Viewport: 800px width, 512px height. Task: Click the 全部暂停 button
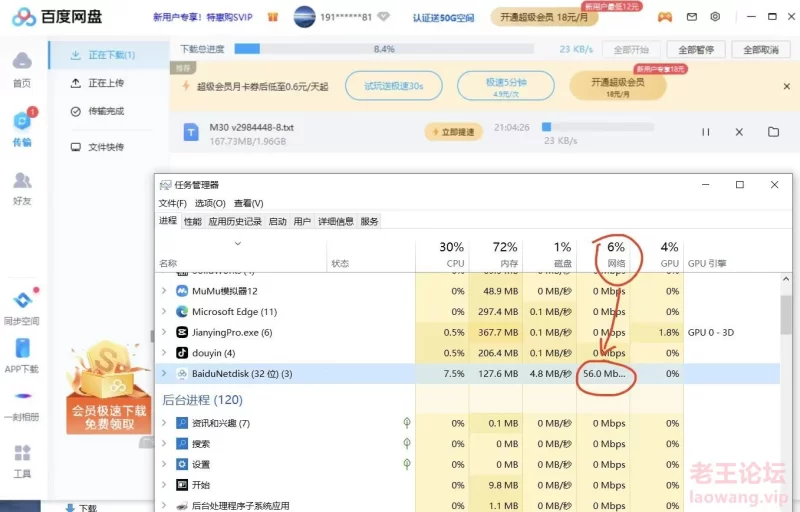tap(696, 49)
